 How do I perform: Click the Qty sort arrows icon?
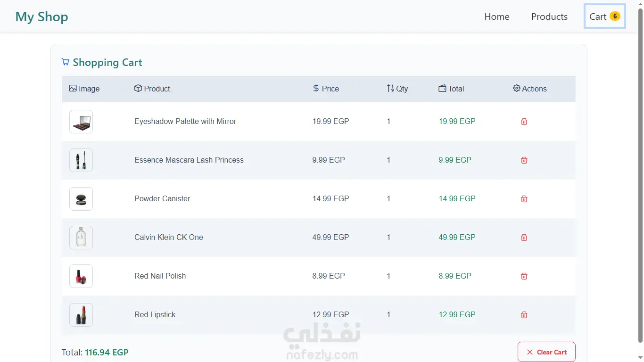click(390, 88)
